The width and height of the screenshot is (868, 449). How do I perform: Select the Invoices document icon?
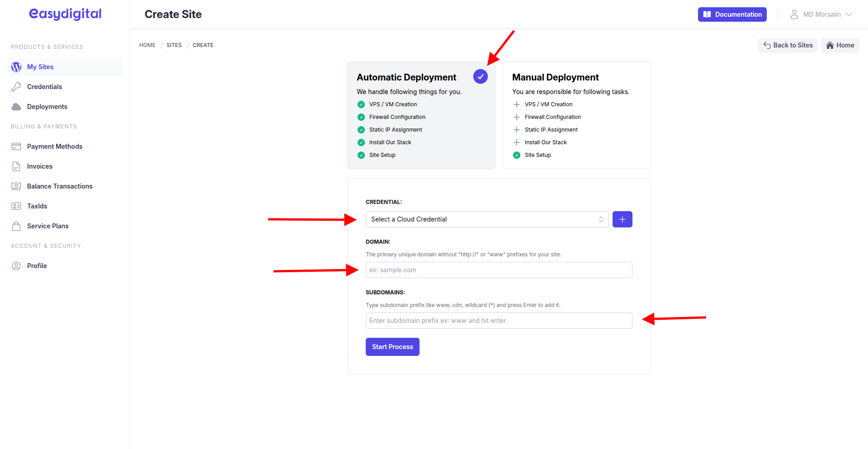click(x=16, y=166)
